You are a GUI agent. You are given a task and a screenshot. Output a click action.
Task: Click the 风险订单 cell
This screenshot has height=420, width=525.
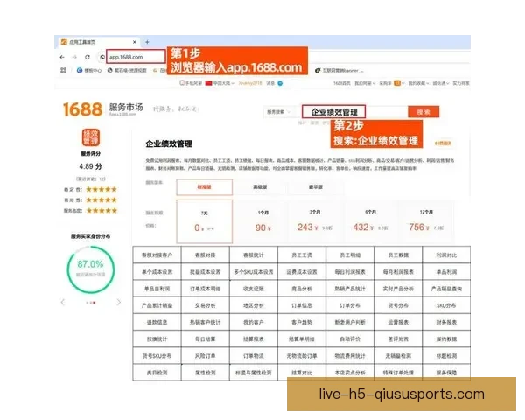click(206, 356)
